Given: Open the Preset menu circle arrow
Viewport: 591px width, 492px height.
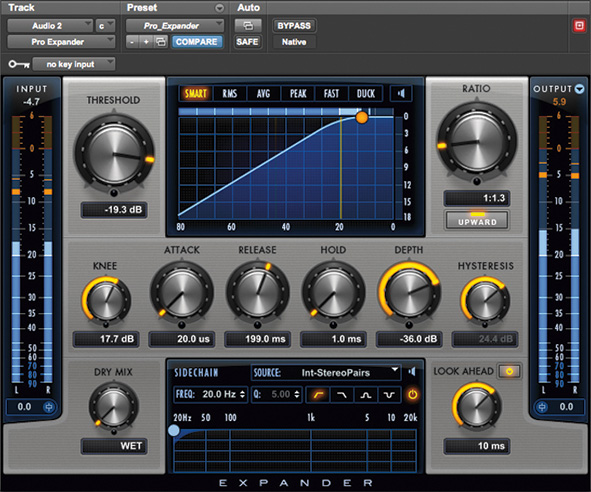Looking at the screenshot, I should pyautogui.click(x=219, y=8).
